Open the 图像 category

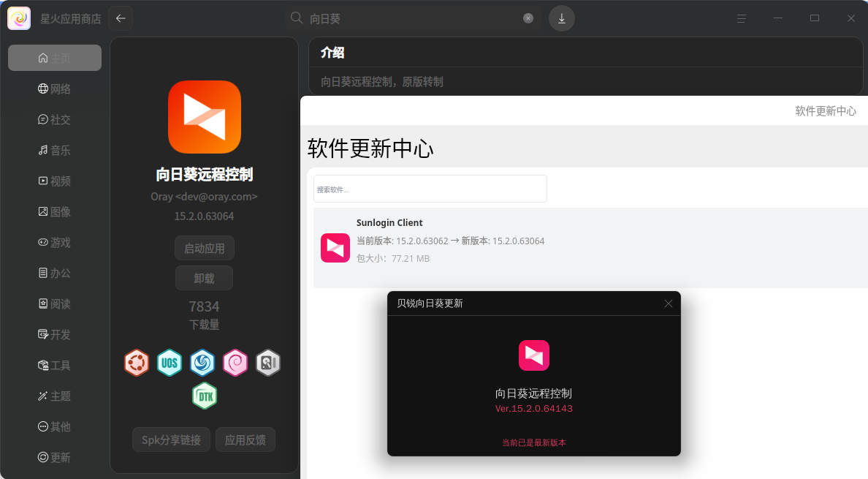click(x=55, y=211)
